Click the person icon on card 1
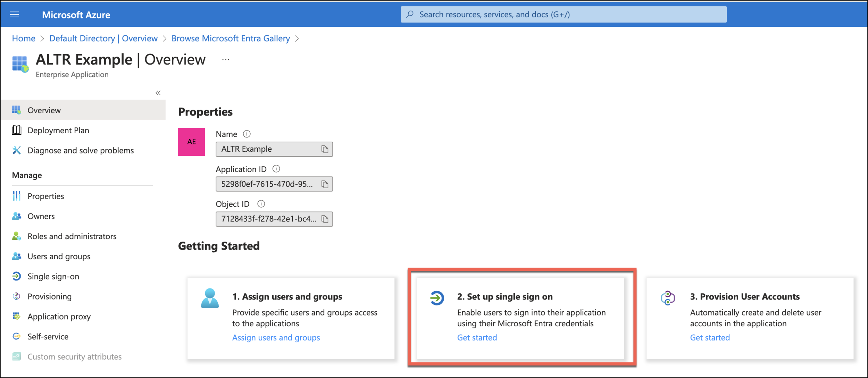This screenshot has width=868, height=378. coord(210,298)
